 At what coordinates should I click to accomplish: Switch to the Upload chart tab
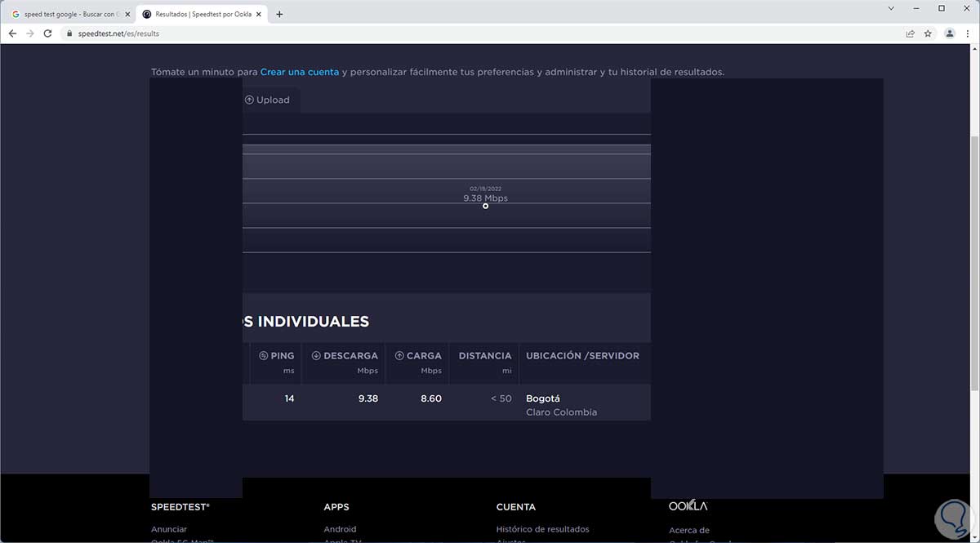[x=267, y=100]
